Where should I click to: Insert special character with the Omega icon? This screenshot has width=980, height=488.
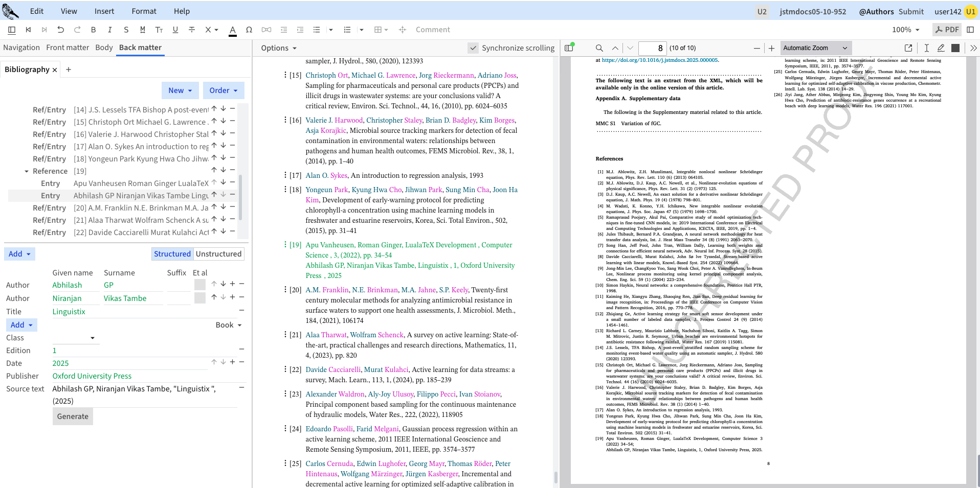click(249, 30)
